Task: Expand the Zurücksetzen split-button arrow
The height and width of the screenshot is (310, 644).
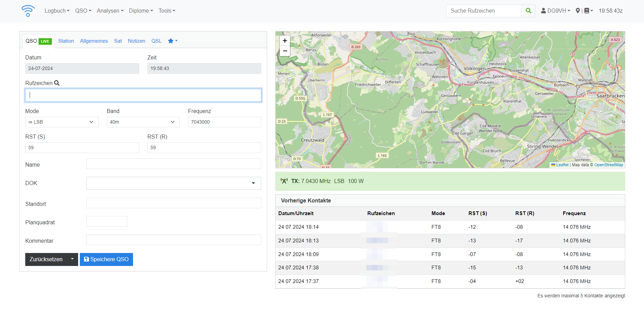Action: (x=72, y=259)
